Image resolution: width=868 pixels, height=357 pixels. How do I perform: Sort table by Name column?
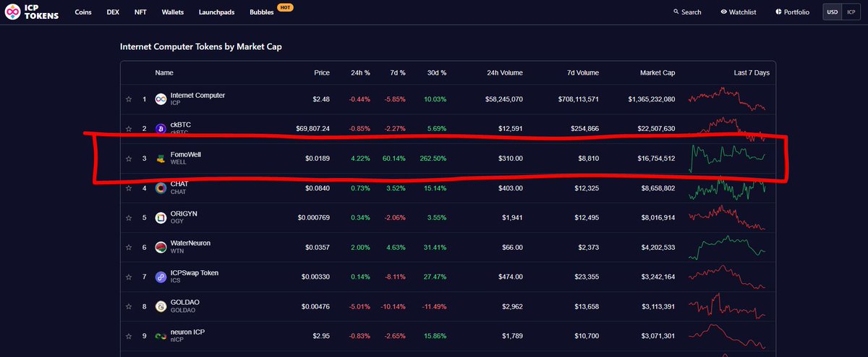click(164, 73)
